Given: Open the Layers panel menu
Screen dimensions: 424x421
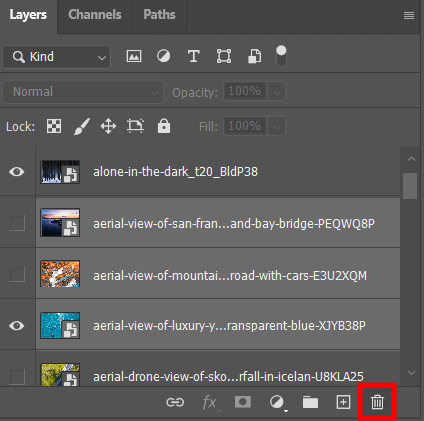Looking at the screenshot, I should click(409, 15).
